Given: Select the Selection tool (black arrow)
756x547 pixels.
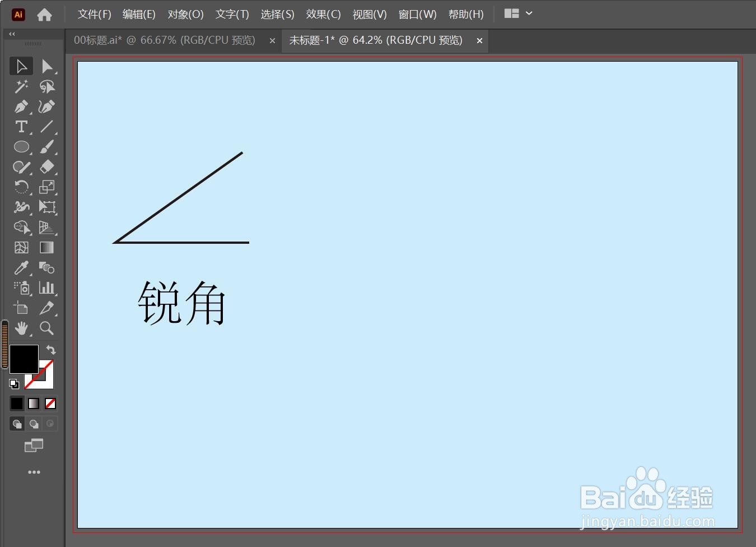Looking at the screenshot, I should (21, 66).
